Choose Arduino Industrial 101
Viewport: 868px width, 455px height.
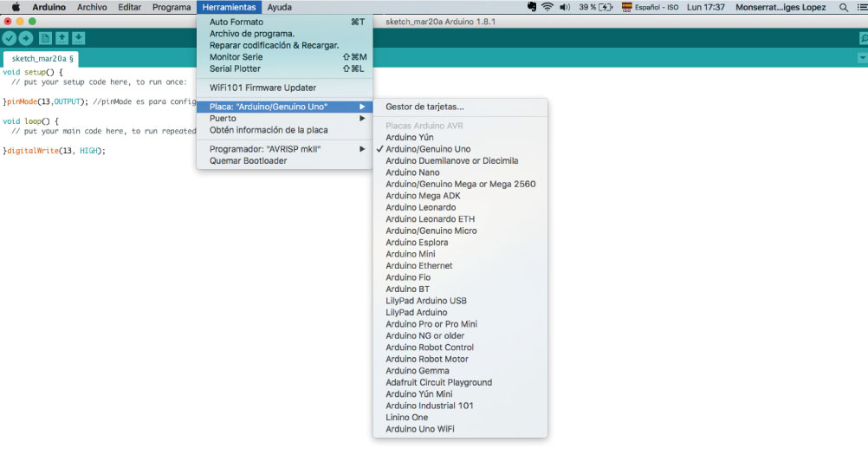click(x=460, y=406)
